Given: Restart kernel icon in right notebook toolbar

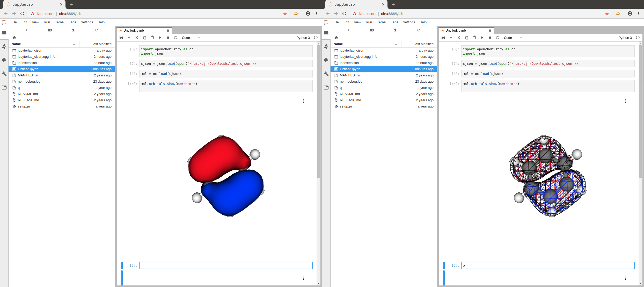Looking at the screenshot, I should click(x=497, y=38).
